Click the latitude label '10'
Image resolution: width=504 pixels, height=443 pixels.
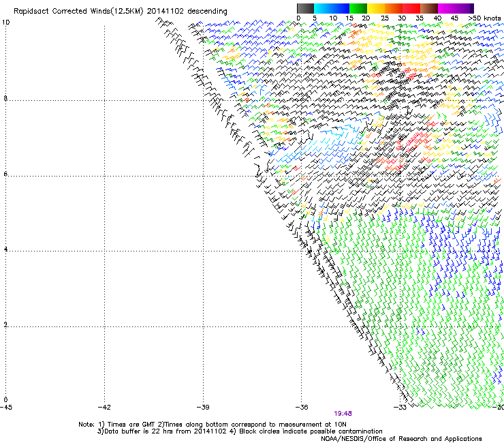5,22
